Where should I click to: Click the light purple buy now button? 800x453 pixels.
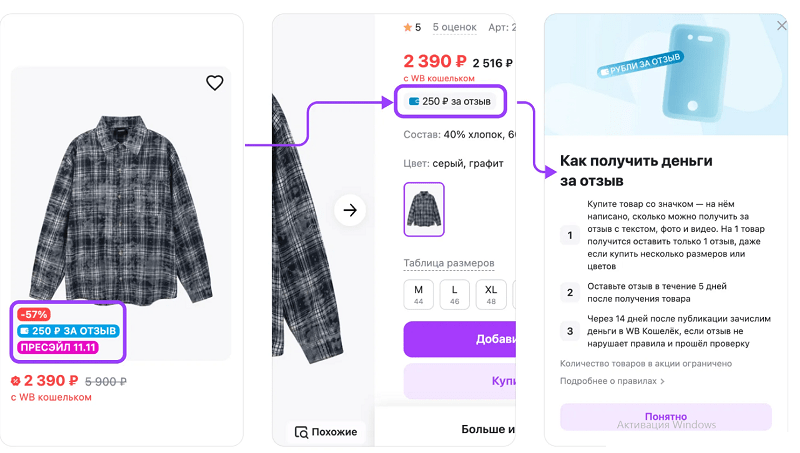(x=459, y=381)
